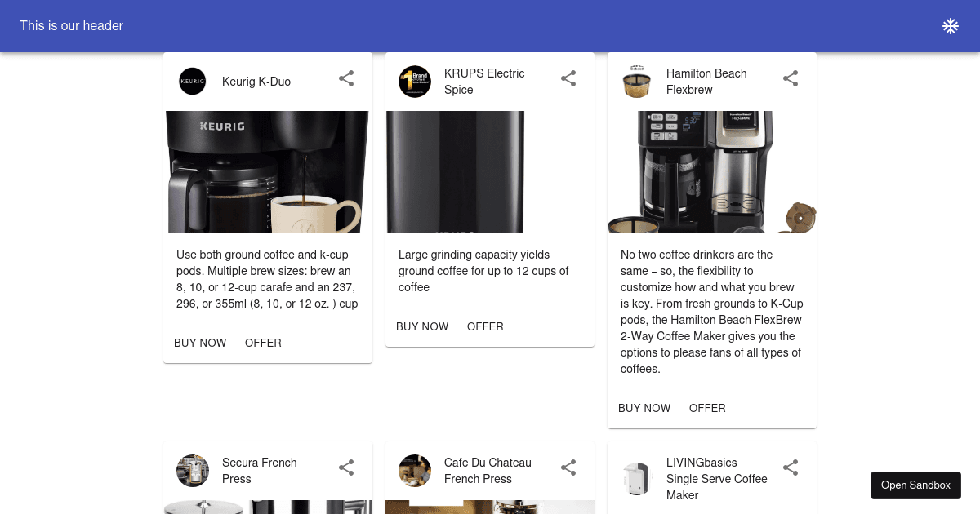Open the Hamilton Beach Flexbrew product image

(712, 172)
